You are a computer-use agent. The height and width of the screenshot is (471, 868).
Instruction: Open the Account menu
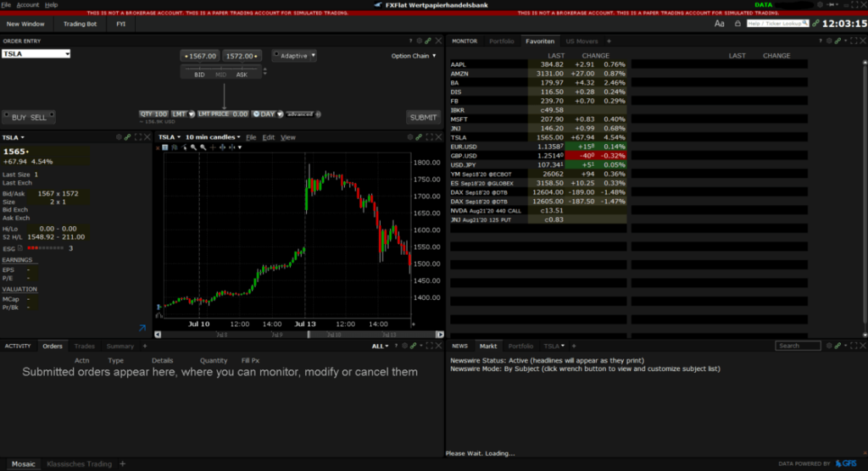(x=28, y=4)
